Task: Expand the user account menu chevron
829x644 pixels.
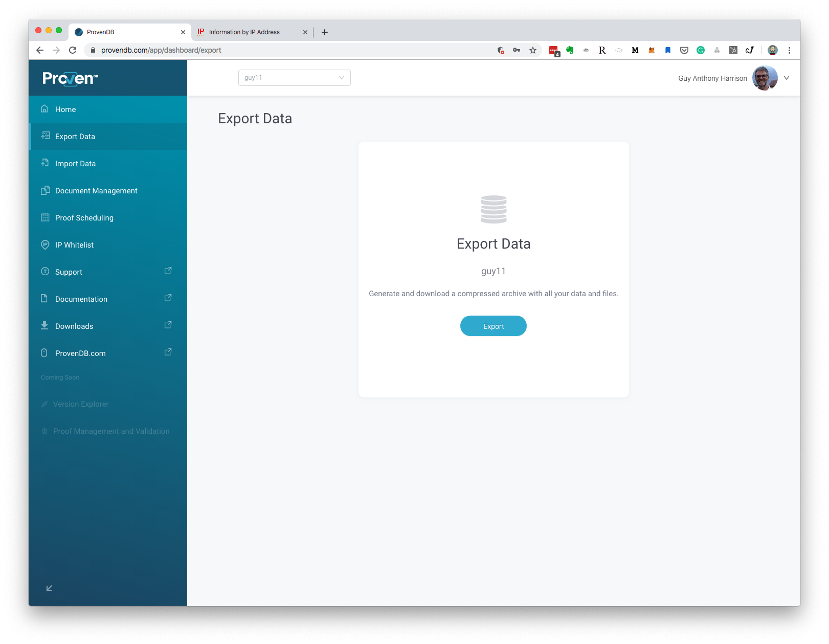Action: [x=787, y=78]
